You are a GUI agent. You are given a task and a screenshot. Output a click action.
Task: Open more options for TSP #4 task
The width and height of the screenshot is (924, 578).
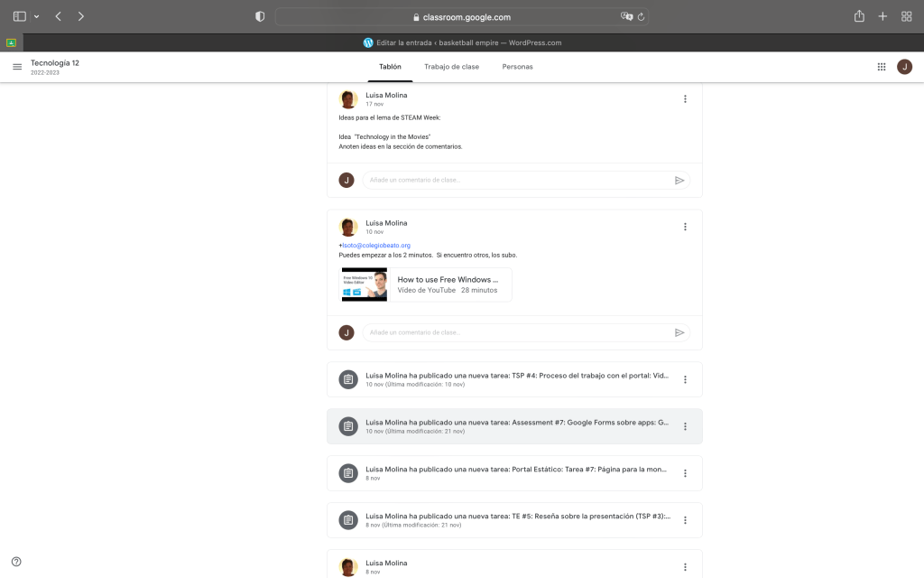pos(685,380)
